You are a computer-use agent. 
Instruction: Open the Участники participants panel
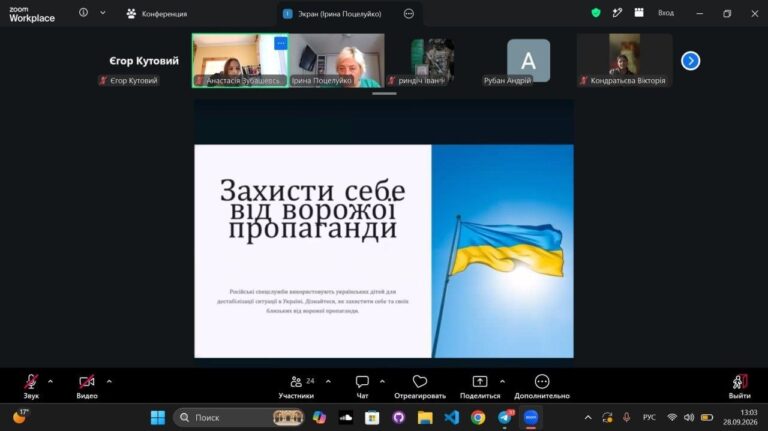[296, 386]
